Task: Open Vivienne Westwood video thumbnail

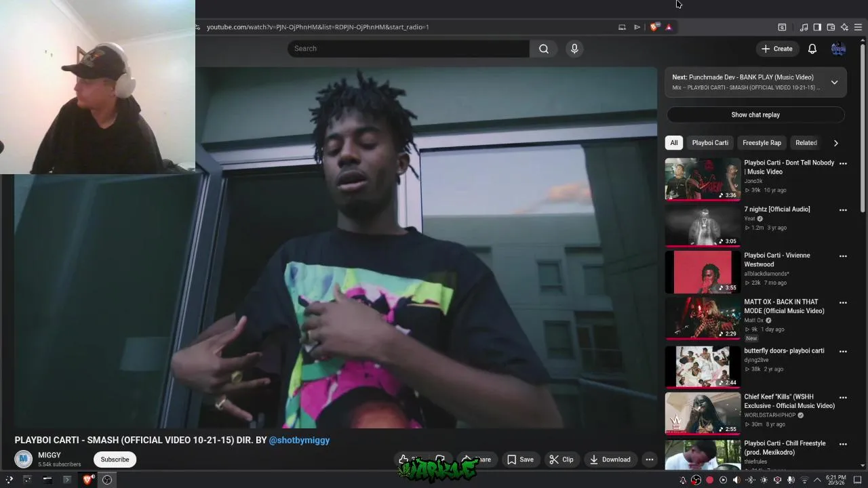Action: pos(703,272)
